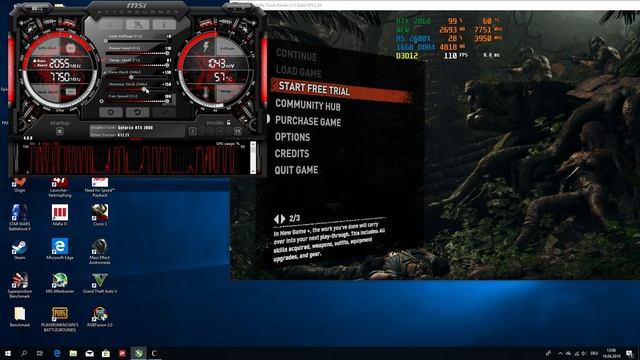Toggle the apply-at-Startup Windows button
The height and width of the screenshot is (360, 640).
click(60, 131)
